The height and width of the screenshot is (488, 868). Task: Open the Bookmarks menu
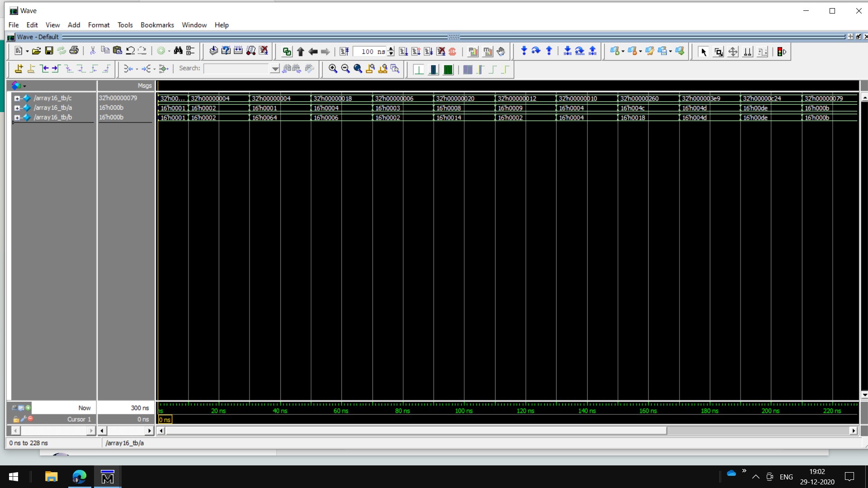[157, 25]
